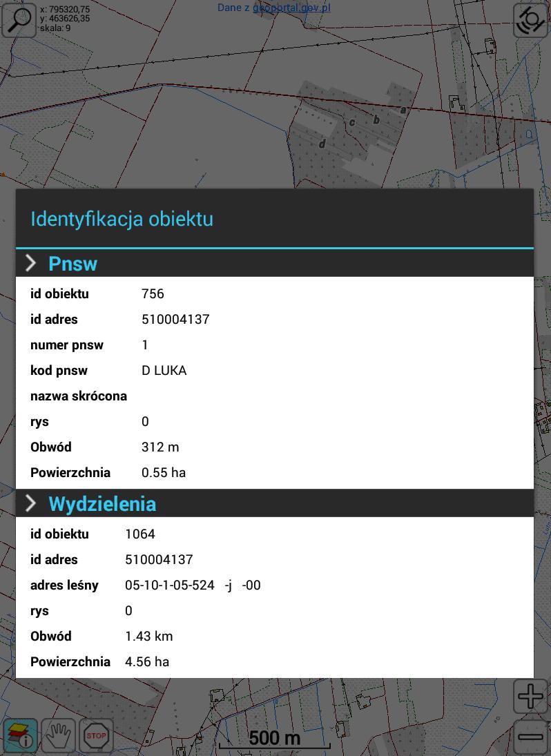Collapse the Pnsw section chevron
This screenshot has width=551, height=756.
point(30,263)
